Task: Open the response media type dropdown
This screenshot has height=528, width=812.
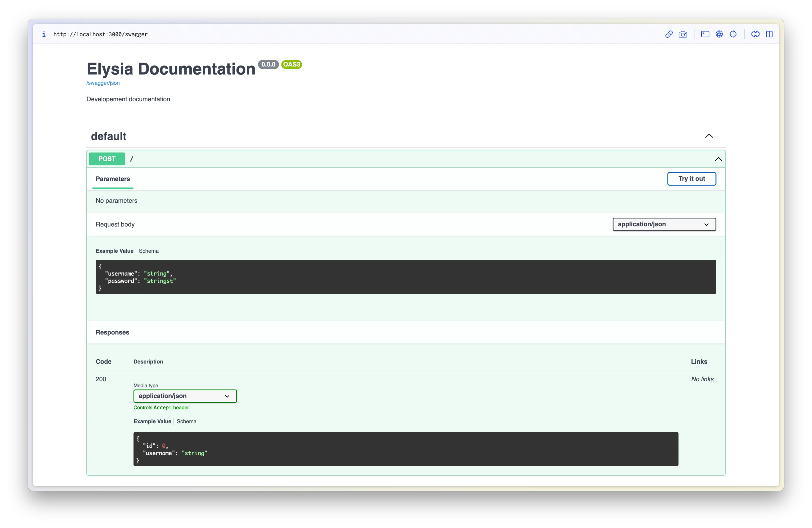Action: pyautogui.click(x=184, y=395)
